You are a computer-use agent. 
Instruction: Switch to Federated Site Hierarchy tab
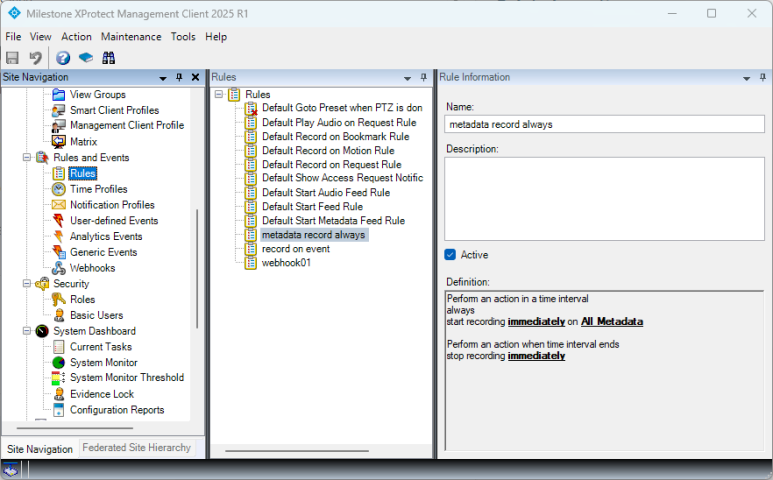pos(136,448)
